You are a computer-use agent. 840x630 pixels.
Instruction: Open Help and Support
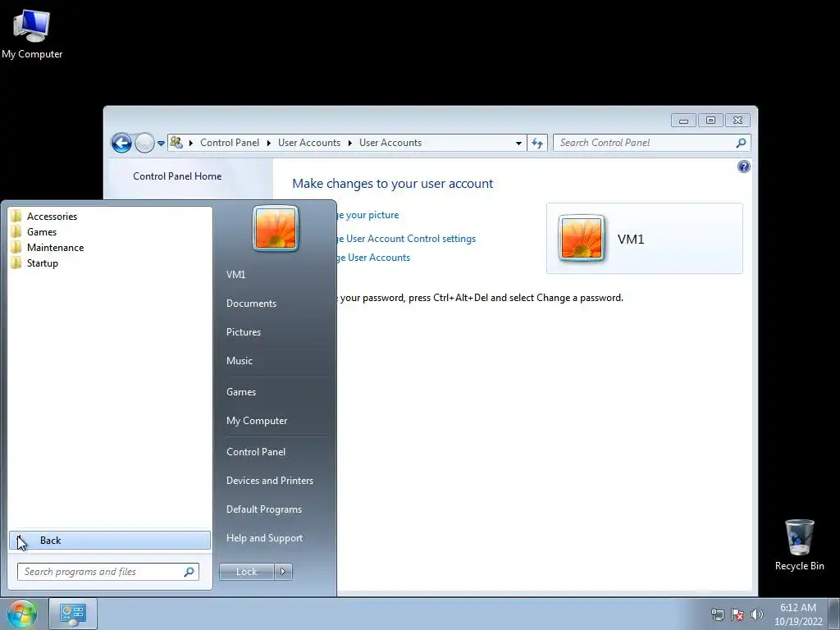coord(264,538)
